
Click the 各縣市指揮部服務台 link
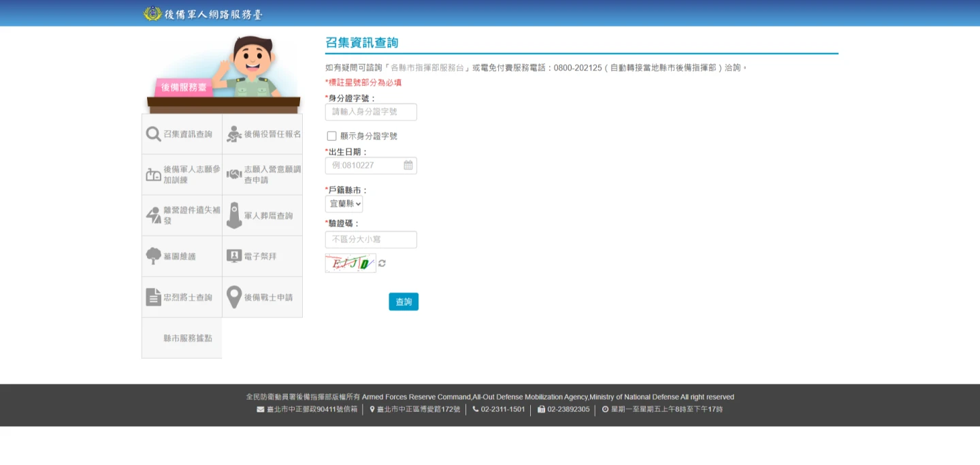(x=427, y=68)
